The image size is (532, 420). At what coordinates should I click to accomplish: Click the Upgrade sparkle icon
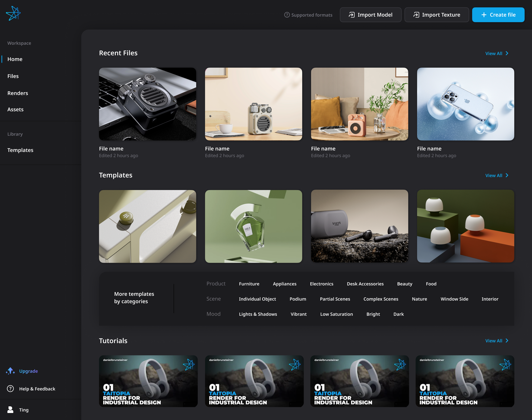click(10, 371)
